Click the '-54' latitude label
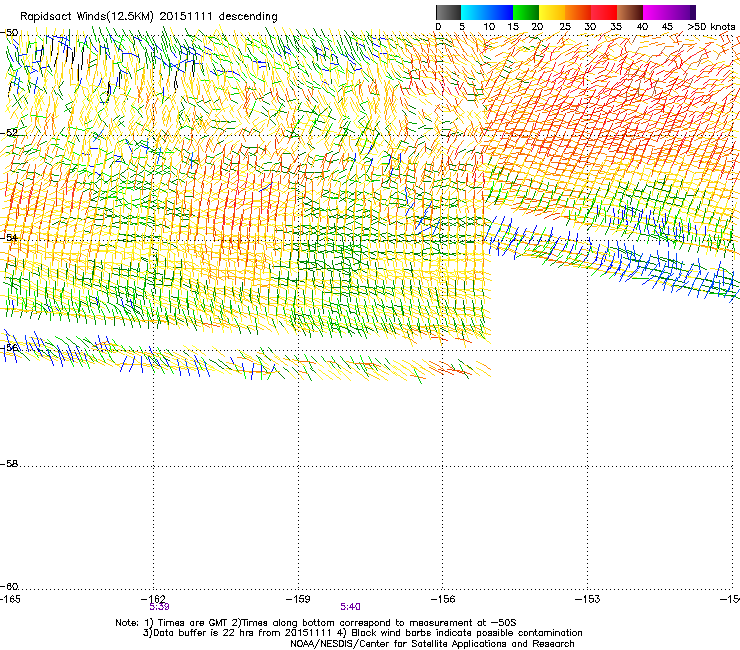This screenshot has height=650, width=740. tap(9, 237)
